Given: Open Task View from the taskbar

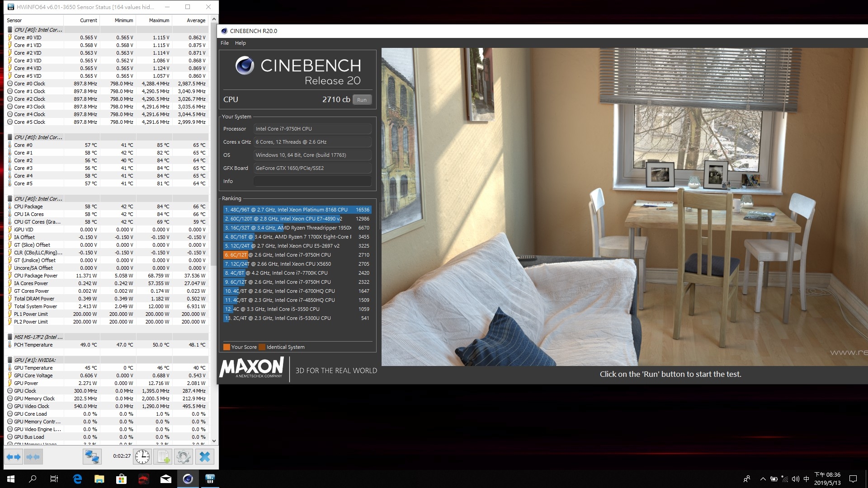Looking at the screenshot, I should point(54,479).
